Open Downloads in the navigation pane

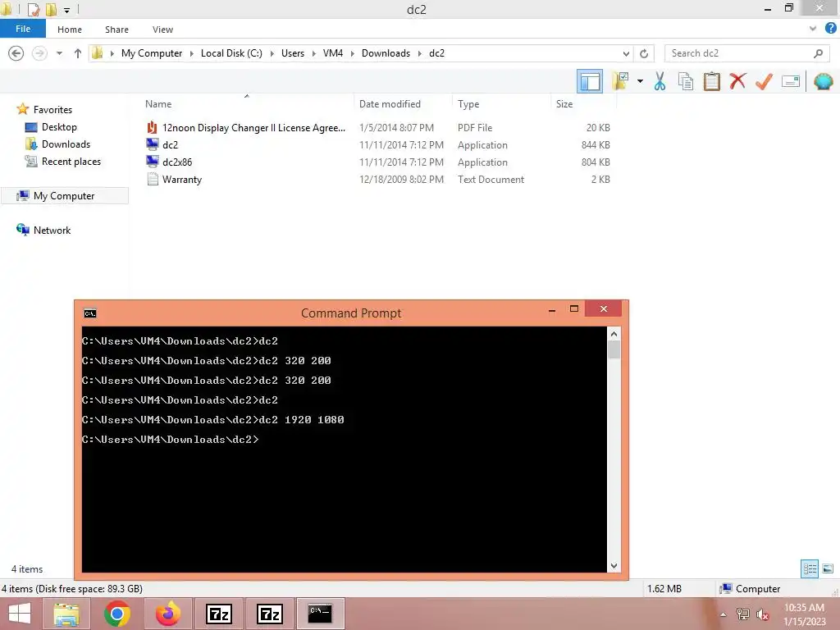point(66,144)
